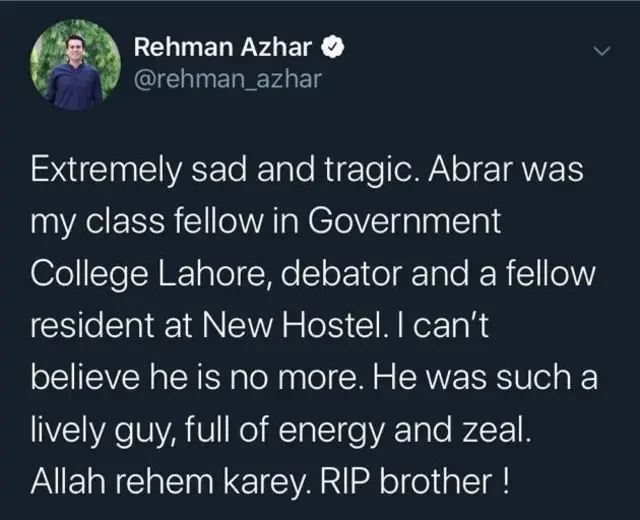Image resolution: width=640 pixels, height=520 pixels.
Task: Expand the tweet options chevron
Action: pyautogui.click(x=600, y=49)
